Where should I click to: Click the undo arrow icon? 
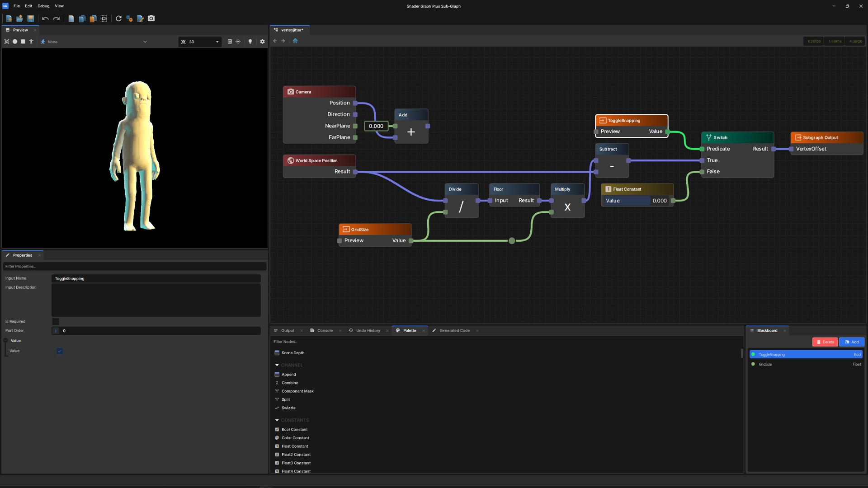click(45, 19)
